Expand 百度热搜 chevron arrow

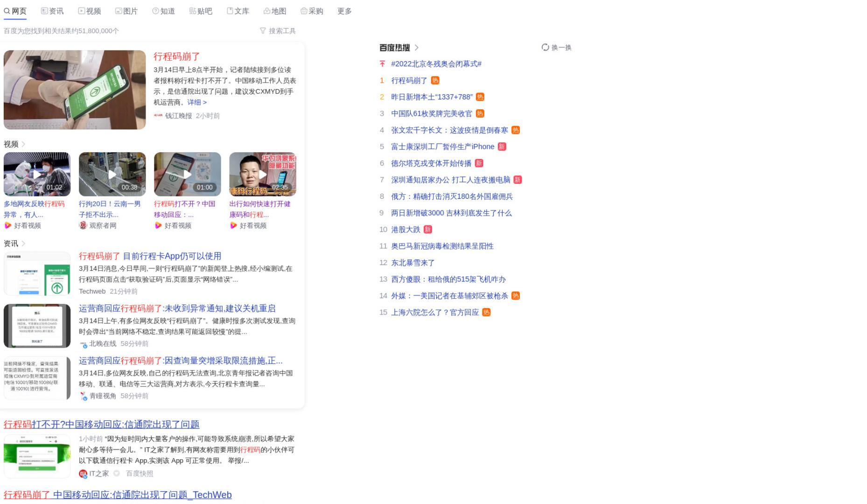(x=417, y=48)
